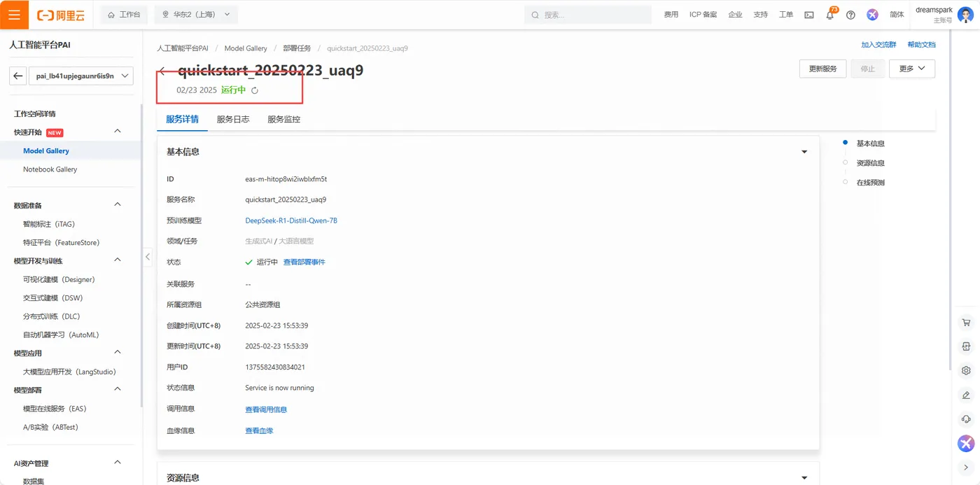
Task: Click the 停止 button
Action: click(x=867, y=69)
